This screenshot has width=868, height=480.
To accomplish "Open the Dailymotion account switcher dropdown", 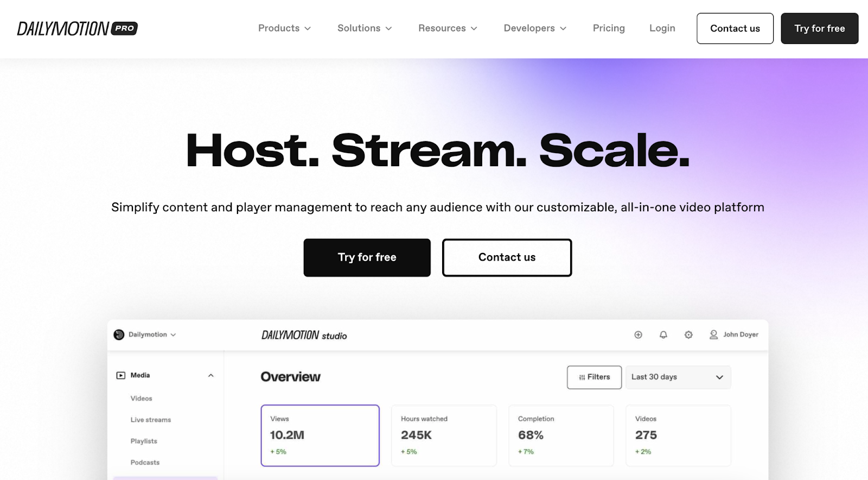I will [145, 334].
